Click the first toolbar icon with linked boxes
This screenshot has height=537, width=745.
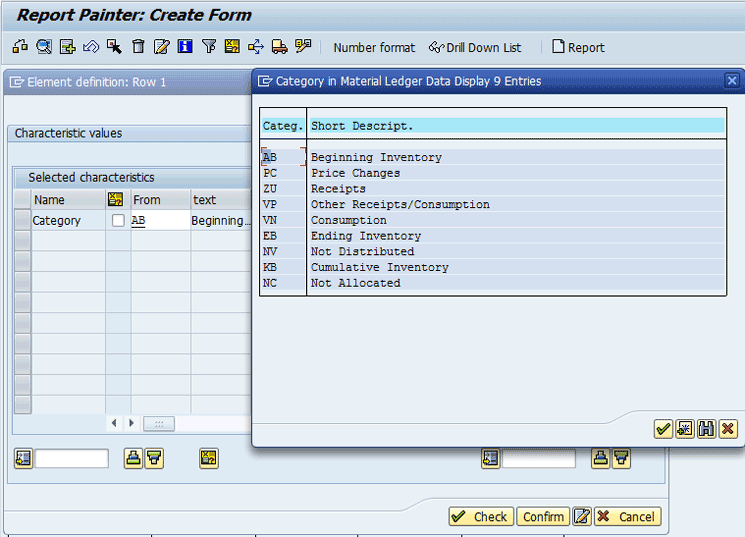click(x=20, y=47)
